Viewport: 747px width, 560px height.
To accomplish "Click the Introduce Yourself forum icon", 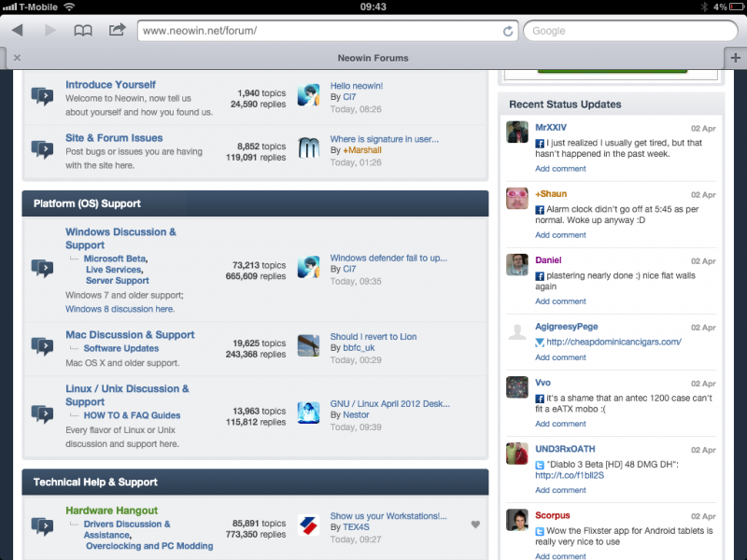I will (x=42, y=96).
